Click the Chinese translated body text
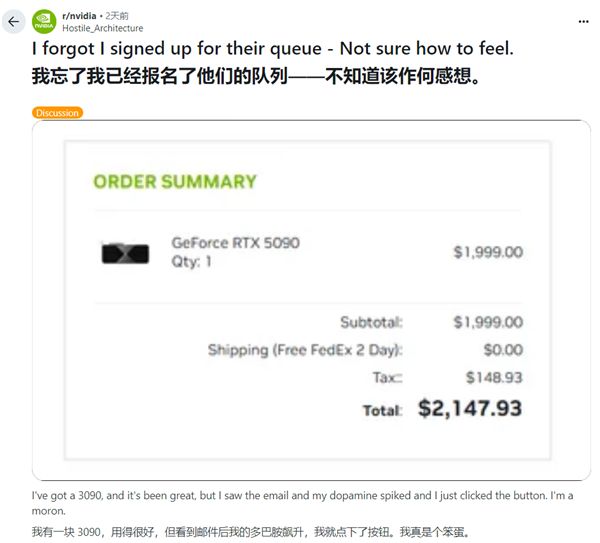The width and height of the screenshot is (600, 543). 251,532
